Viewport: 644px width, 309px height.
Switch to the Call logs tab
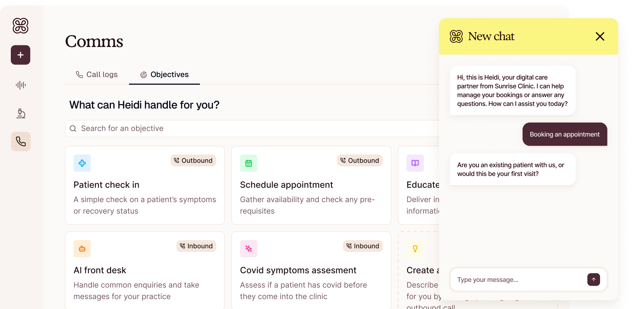point(97,74)
